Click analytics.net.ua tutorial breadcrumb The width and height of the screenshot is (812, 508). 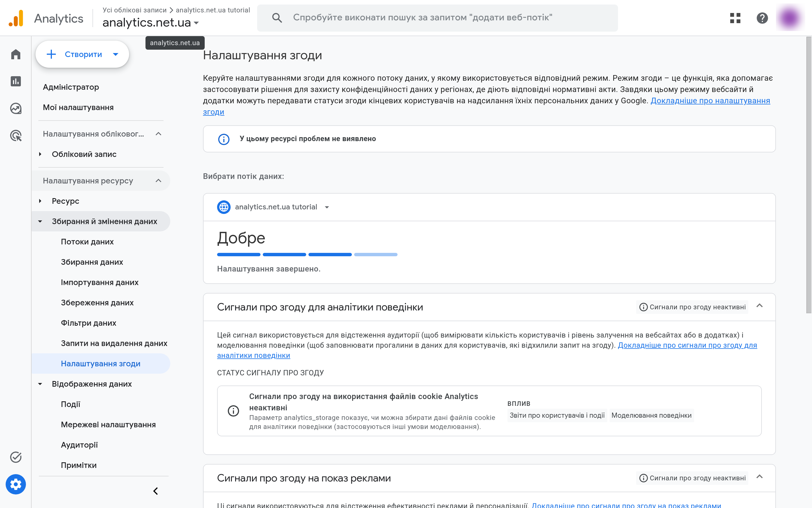213,10
